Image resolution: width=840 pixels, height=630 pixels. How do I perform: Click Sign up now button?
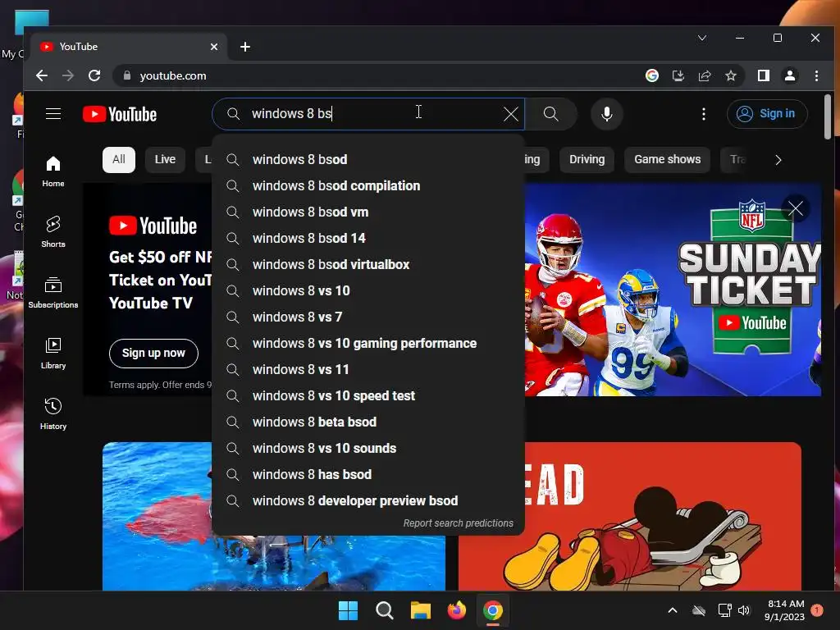[153, 353]
